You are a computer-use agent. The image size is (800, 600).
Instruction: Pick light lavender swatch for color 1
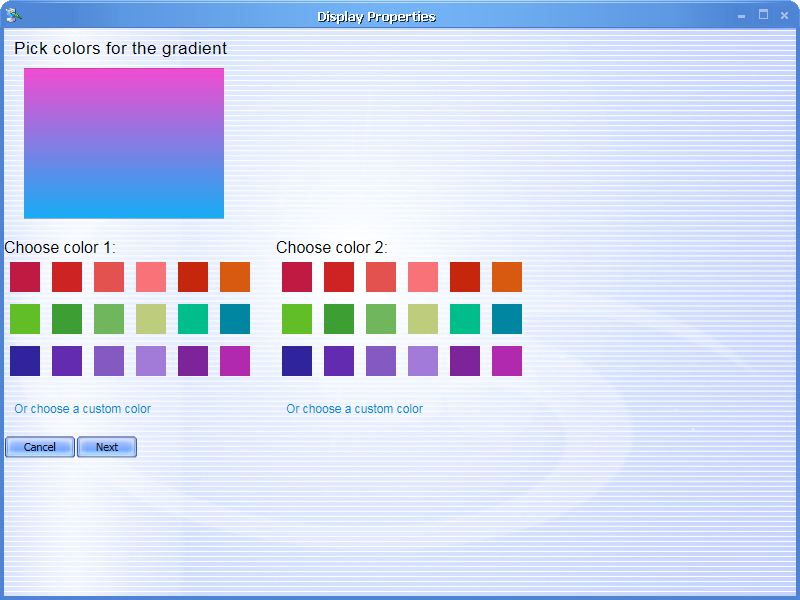coord(151,361)
